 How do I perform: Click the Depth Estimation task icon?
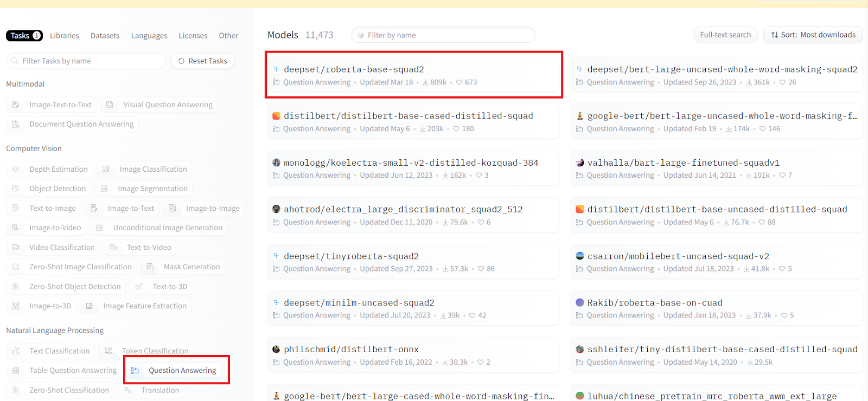pyautogui.click(x=16, y=169)
